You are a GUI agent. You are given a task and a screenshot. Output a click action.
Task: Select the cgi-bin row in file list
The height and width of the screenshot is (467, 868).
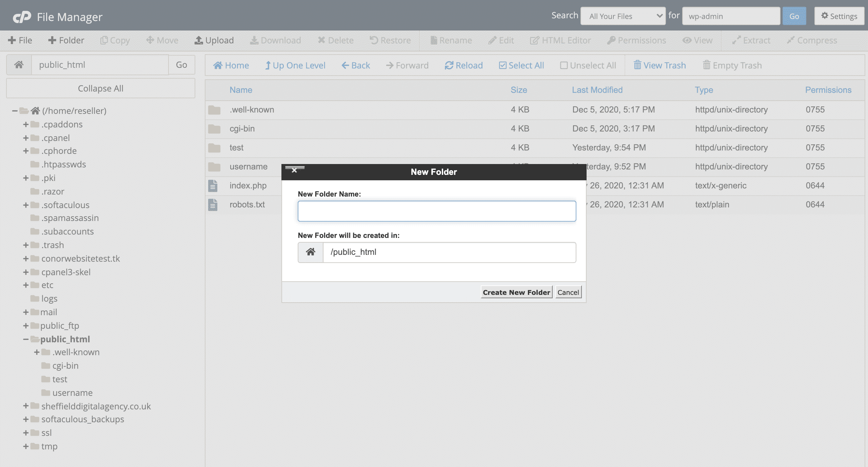(535, 129)
